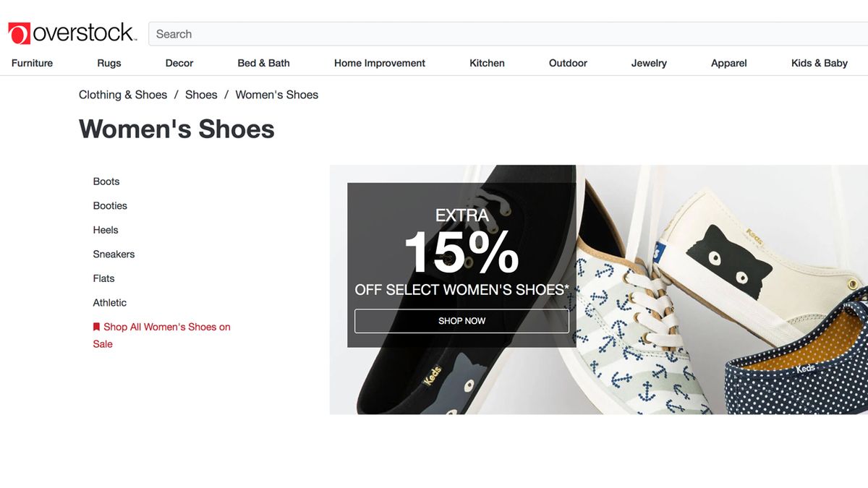This screenshot has height=488, width=868.
Task: Open Clothing & Shoes from the breadcrumb
Action: 122,94
